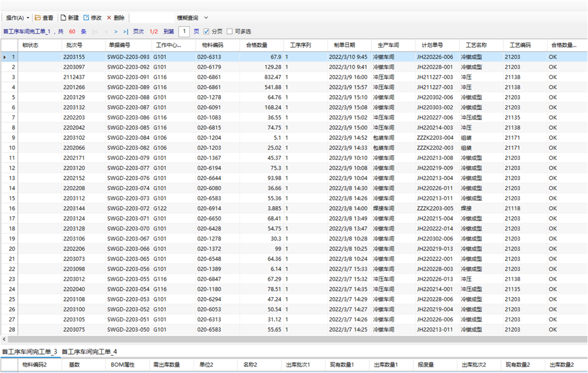Click the page number input field

(x=184, y=32)
